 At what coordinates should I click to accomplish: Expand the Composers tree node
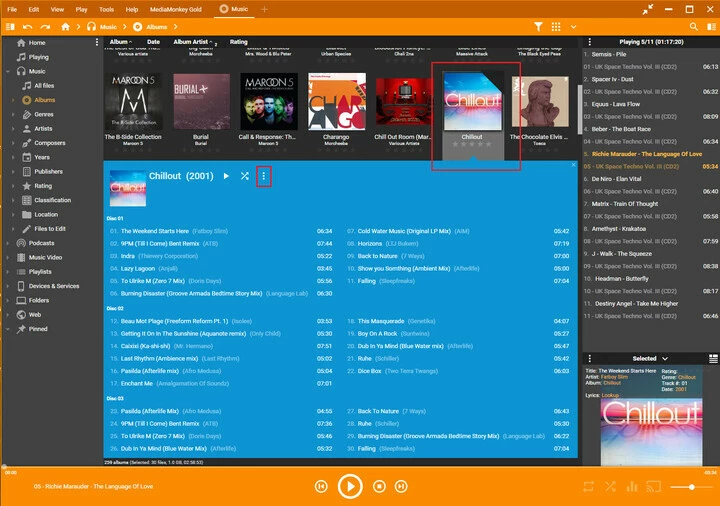pyautogui.click(x=13, y=143)
